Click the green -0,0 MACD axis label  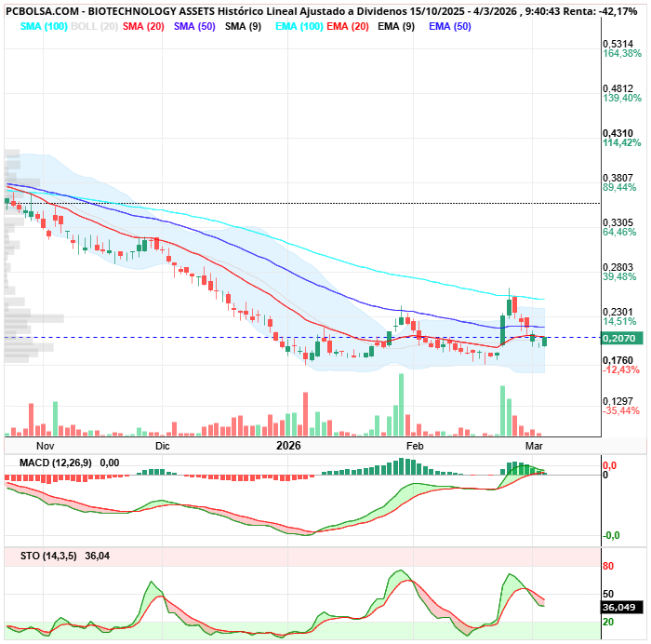(x=612, y=535)
